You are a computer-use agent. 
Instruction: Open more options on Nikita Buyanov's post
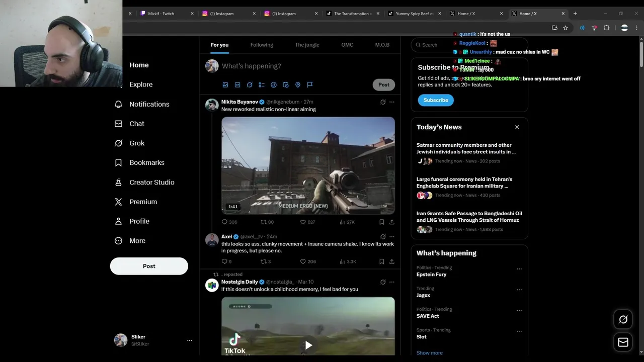pyautogui.click(x=392, y=102)
